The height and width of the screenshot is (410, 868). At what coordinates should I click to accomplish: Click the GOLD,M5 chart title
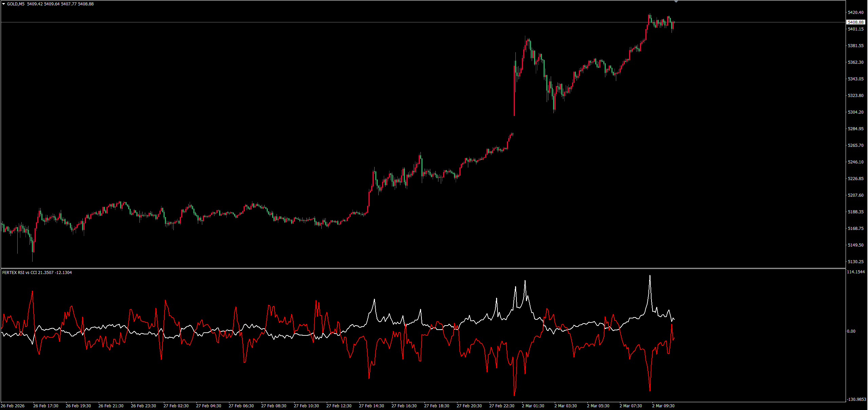pyautogui.click(x=16, y=4)
